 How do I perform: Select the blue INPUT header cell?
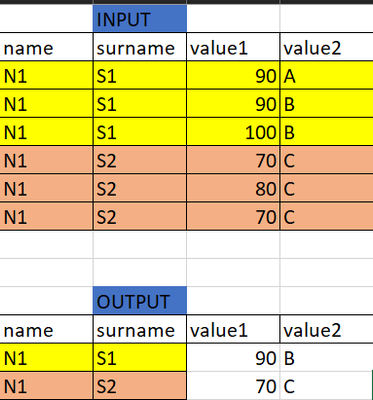[140, 18]
